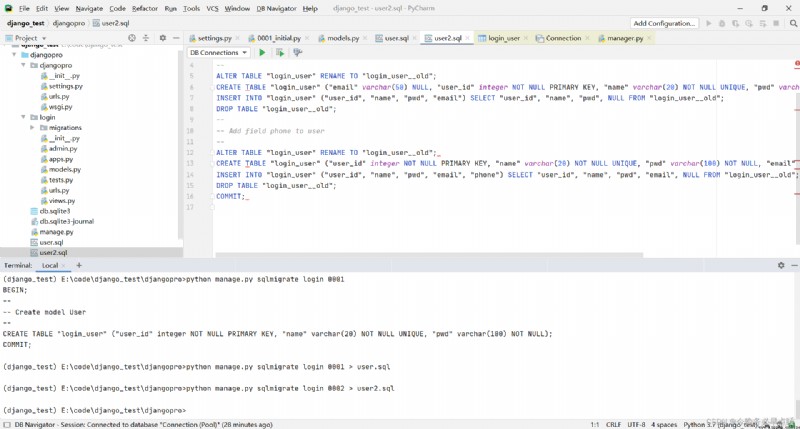Click the Search Everywhere magnifier icon
Screen dimensions: 800x429
(793, 23)
